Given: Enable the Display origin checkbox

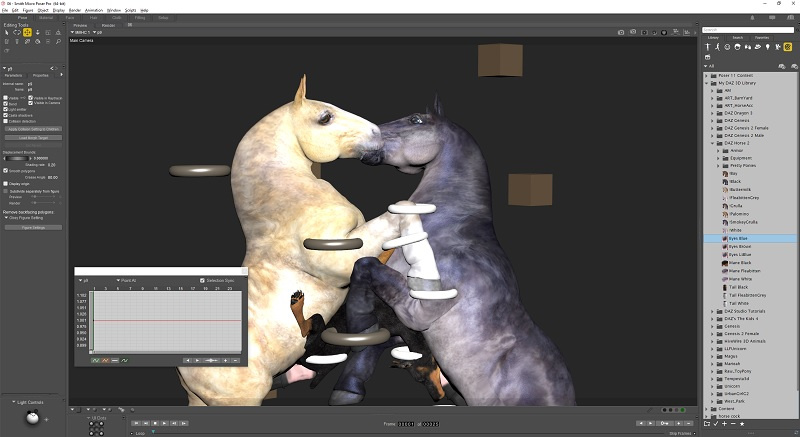Looking at the screenshot, I should pyautogui.click(x=6, y=184).
